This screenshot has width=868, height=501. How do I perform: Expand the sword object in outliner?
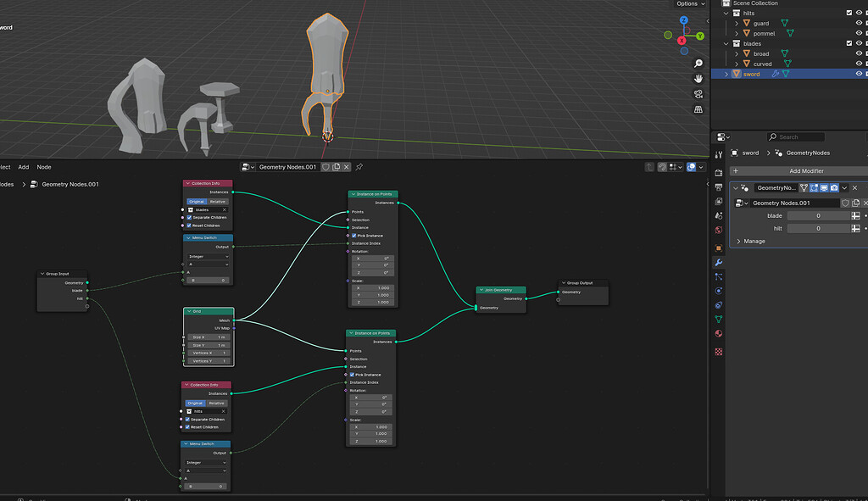[x=726, y=74]
